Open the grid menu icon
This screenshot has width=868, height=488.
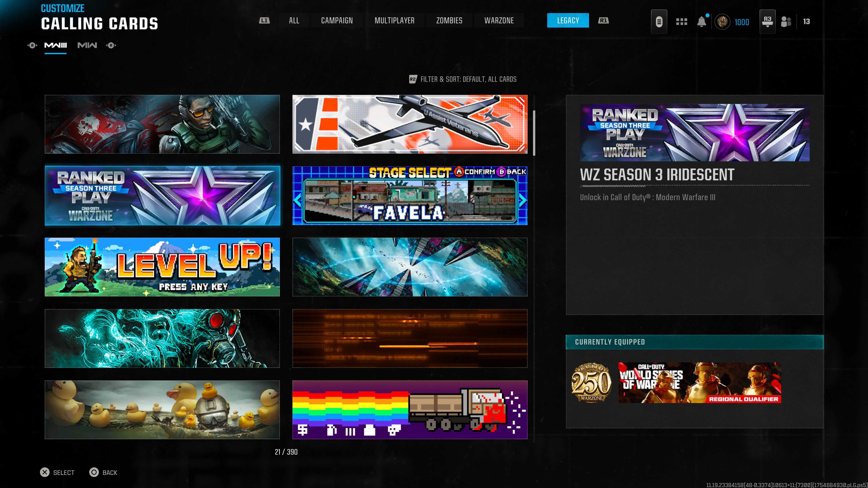(x=681, y=21)
